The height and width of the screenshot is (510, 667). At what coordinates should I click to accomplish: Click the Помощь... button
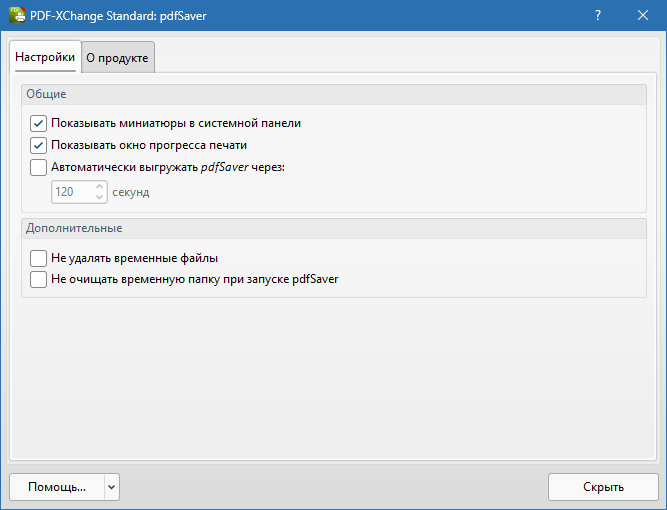57,487
